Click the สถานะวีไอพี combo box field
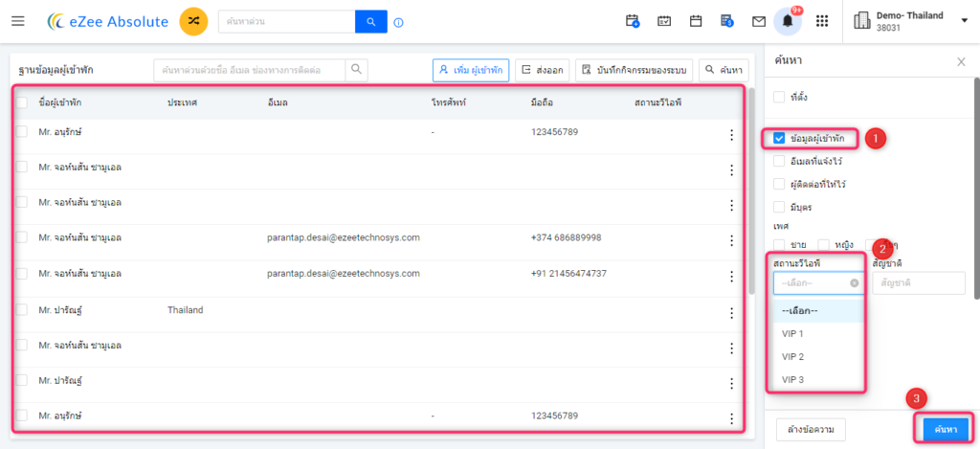Screen dimensions: 980x449 [819, 282]
